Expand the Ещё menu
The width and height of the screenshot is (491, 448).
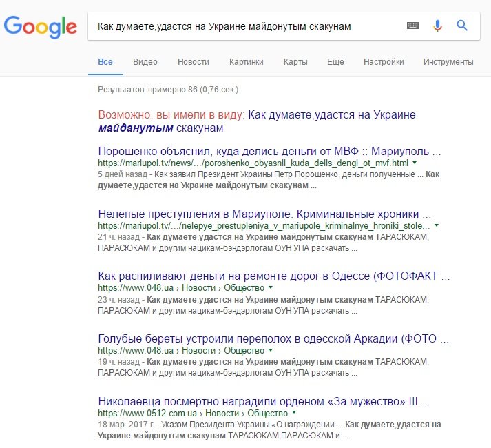(335, 62)
